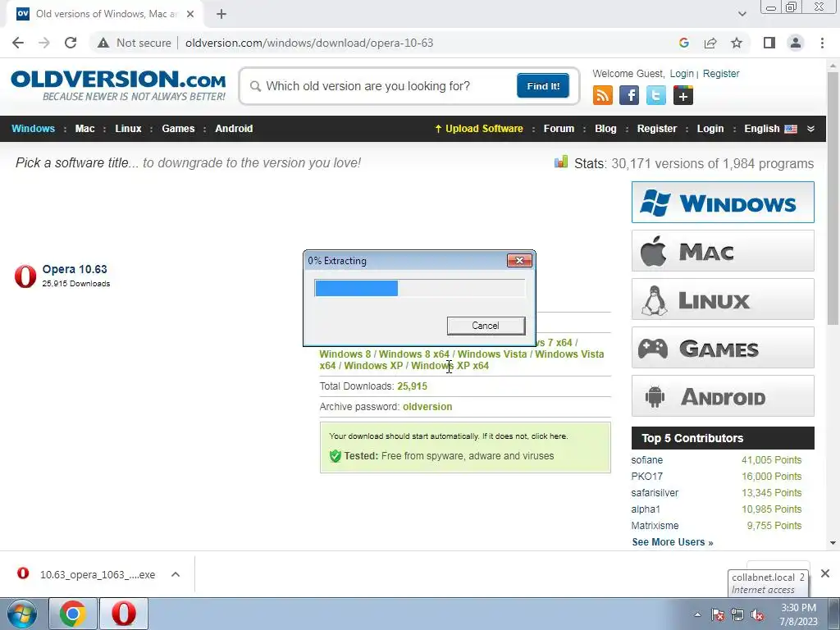Open the Twitter page icon
The image size is (840, 630).
[x=655, y=95]
